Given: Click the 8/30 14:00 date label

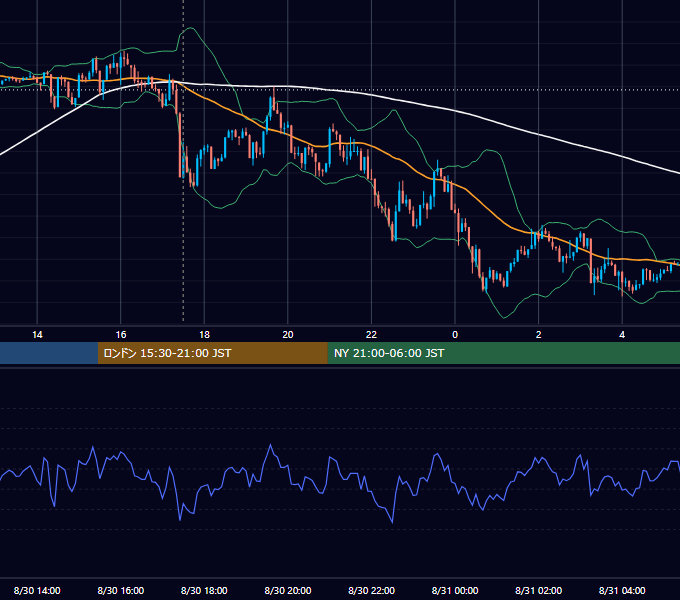Looking at the screenshot, I should coord(37,590).
